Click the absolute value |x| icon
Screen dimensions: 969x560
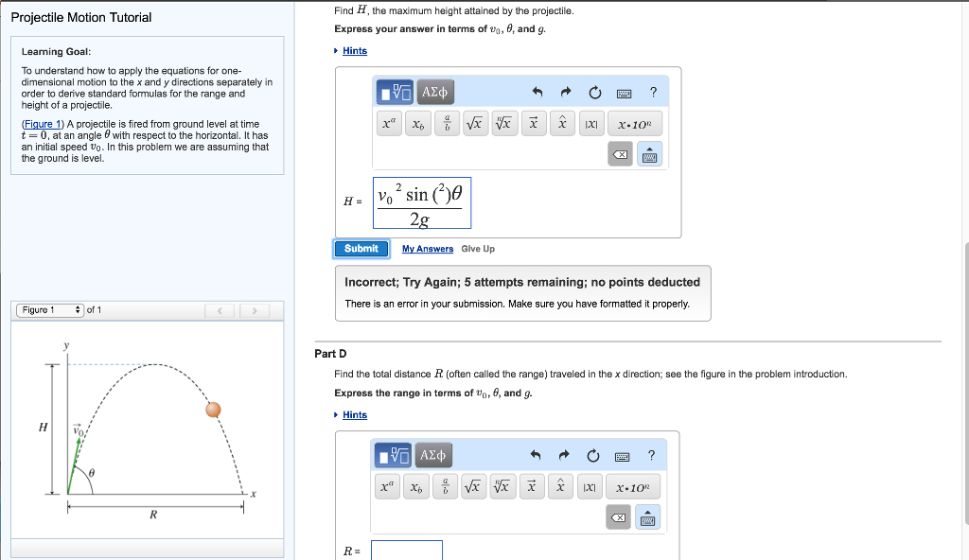(x=590, y=123)
